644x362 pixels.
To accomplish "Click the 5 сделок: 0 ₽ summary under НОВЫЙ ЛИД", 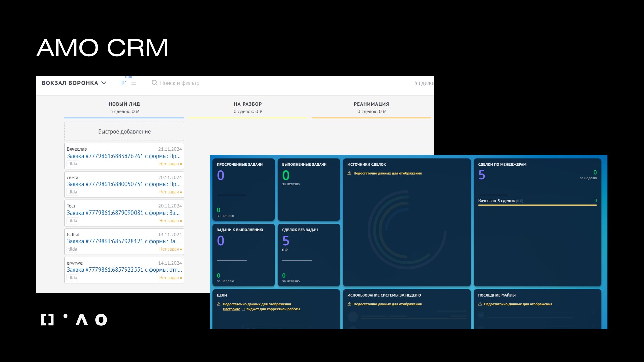I will [124, 111].
